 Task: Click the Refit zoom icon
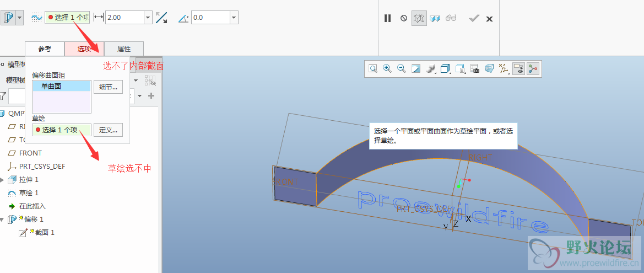[x=373, y=68]
